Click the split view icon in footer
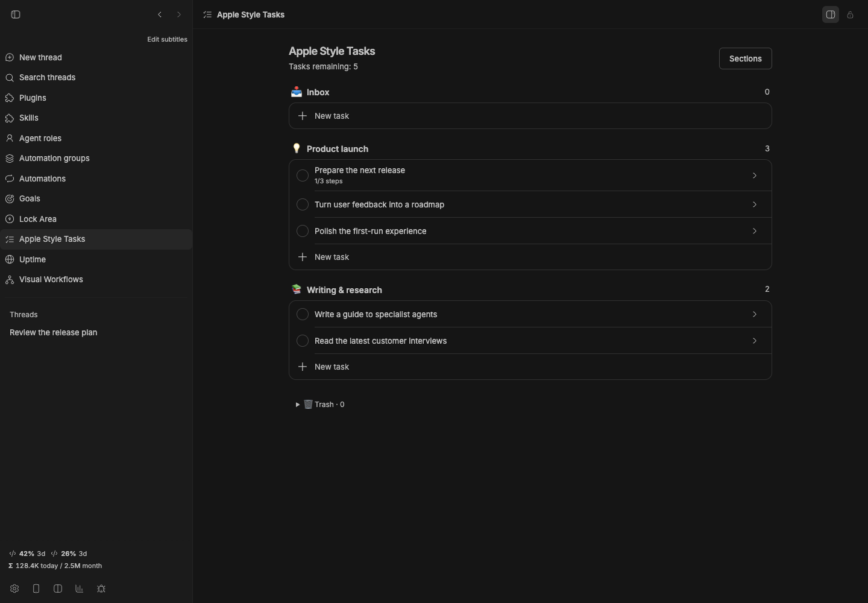 tap(58, 589)
